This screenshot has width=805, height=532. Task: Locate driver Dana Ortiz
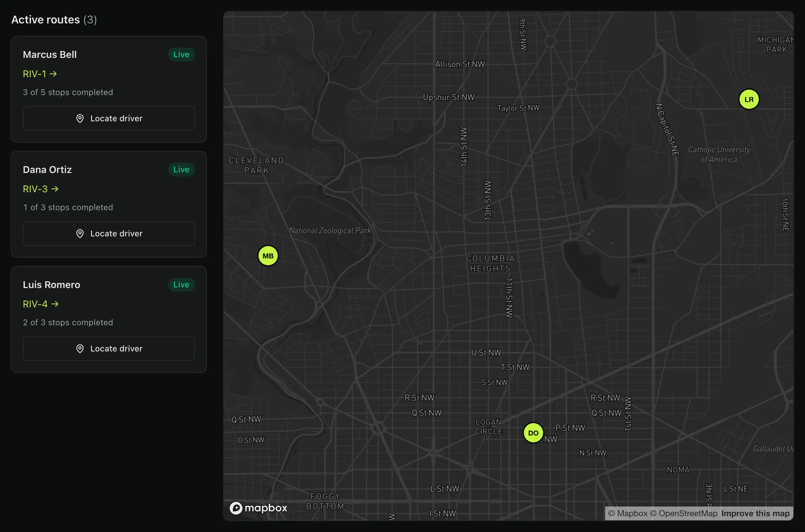[109, 234]
